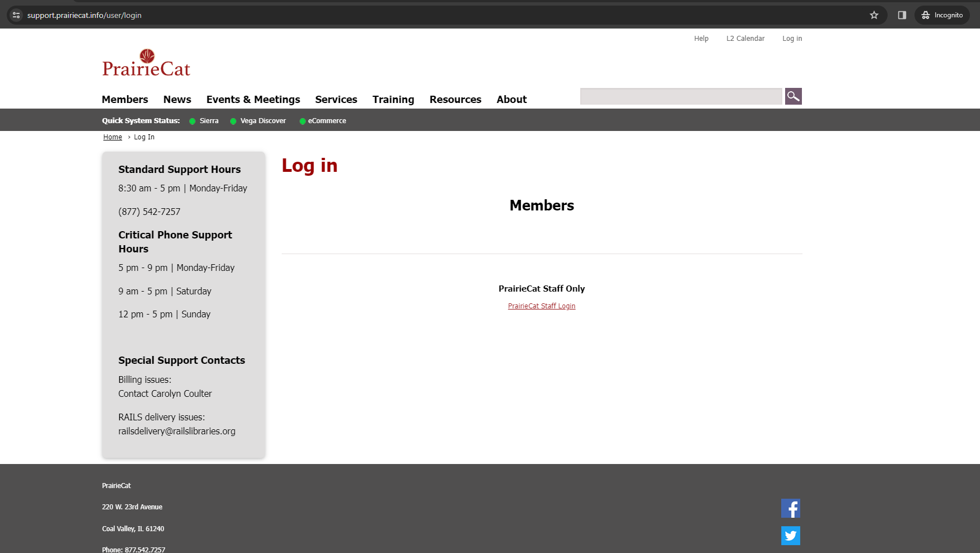Click the Vega Discover green status dot
This screenshot has height=553, width=980.
pyautogui.click(x=233, y=121)
